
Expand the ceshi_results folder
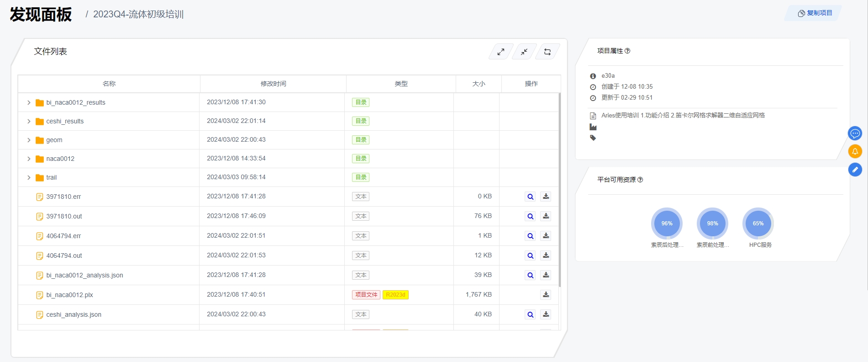tap(29, 121)
